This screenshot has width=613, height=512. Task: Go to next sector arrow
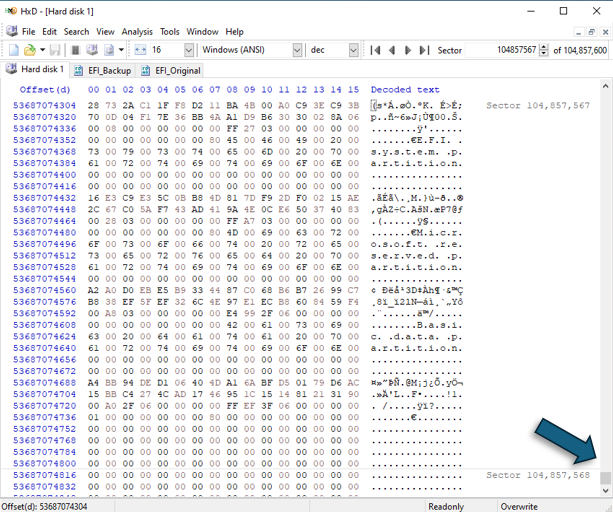tap(408, 50)
